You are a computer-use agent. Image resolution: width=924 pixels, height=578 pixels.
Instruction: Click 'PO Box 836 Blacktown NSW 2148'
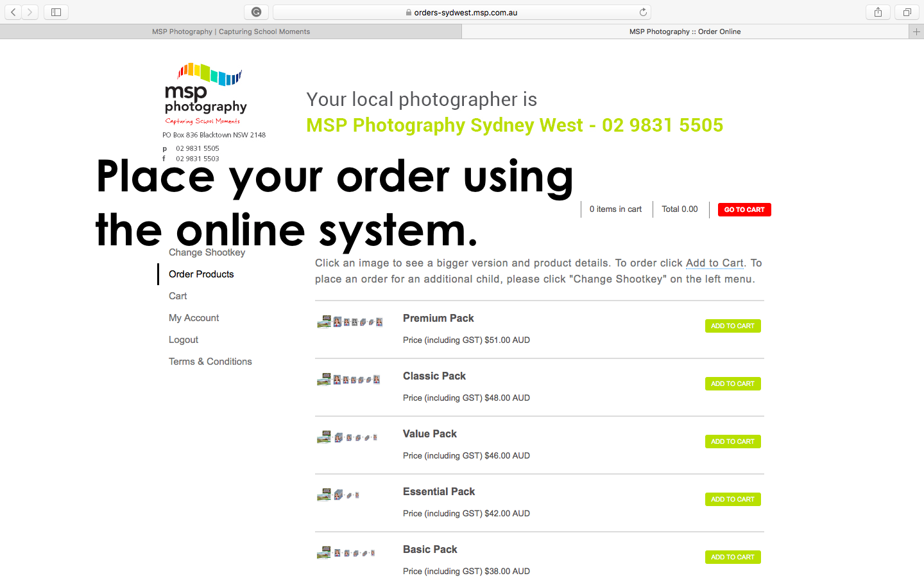[214, 135]
